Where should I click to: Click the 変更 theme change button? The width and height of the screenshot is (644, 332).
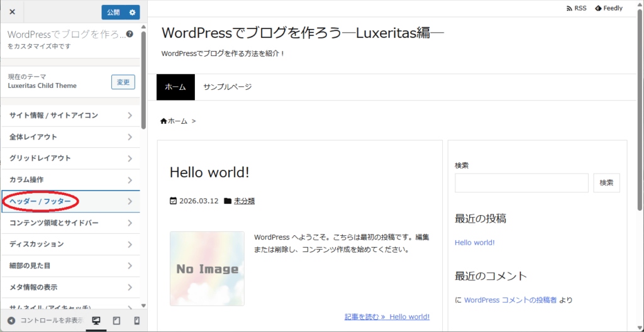click(123, 82)
